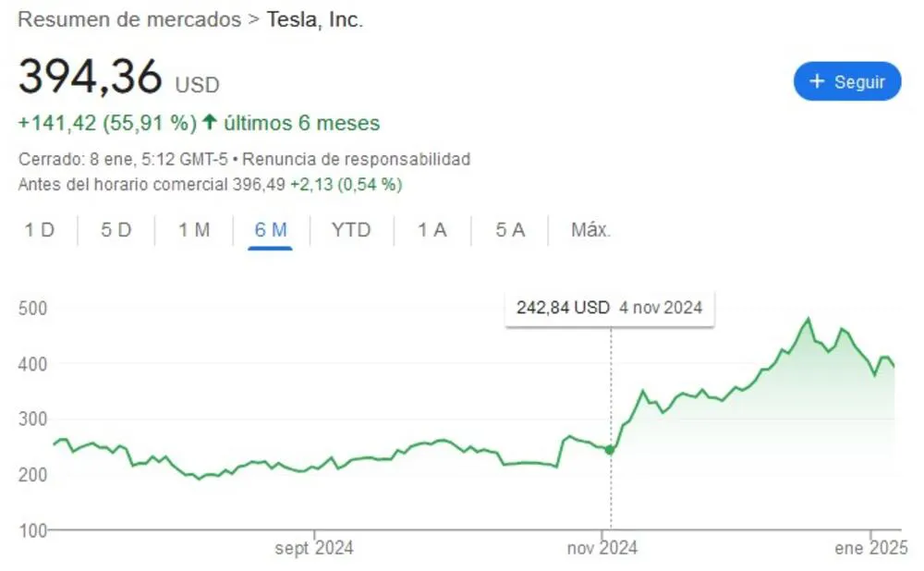Keep the 6 M range selected
924x571 pixels.
click(x=269, y=229)
